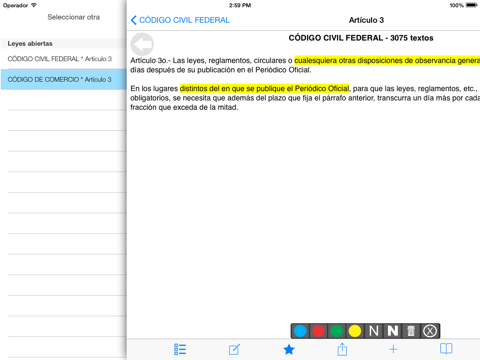
Task: Select the blue highlight color
Action: [300, 331]
